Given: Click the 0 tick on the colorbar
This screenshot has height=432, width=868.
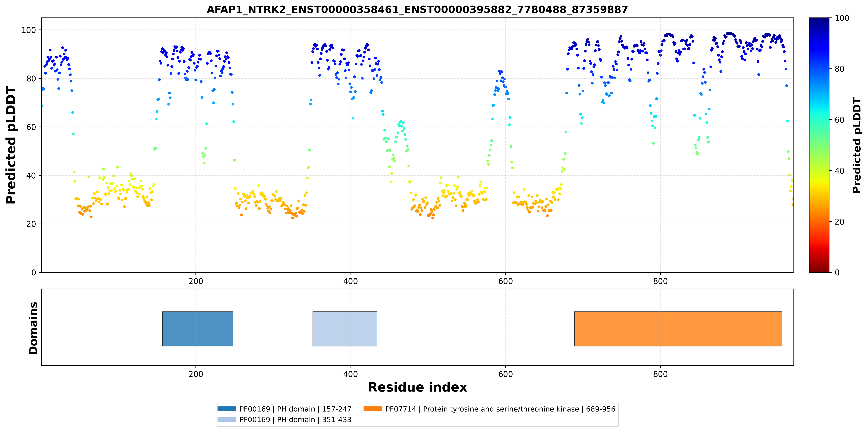Looking at the screenshot, I should point(837,272).
